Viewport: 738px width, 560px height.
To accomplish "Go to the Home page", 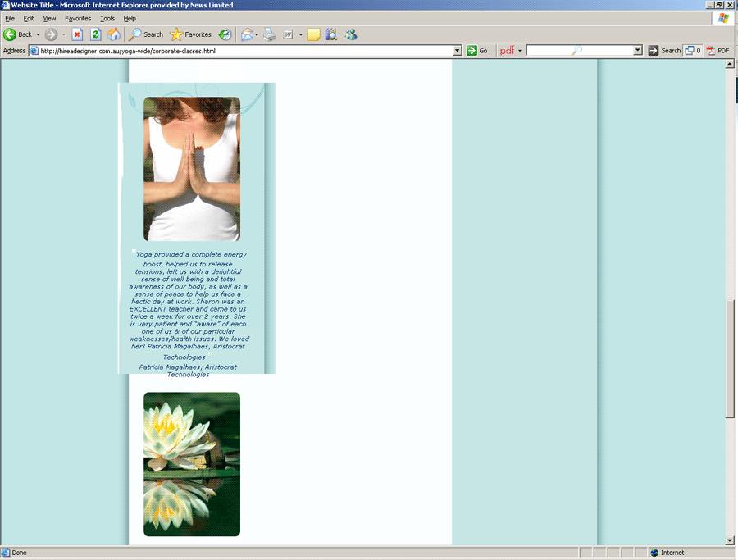I will pyautogui.click(x=114, y=34).
